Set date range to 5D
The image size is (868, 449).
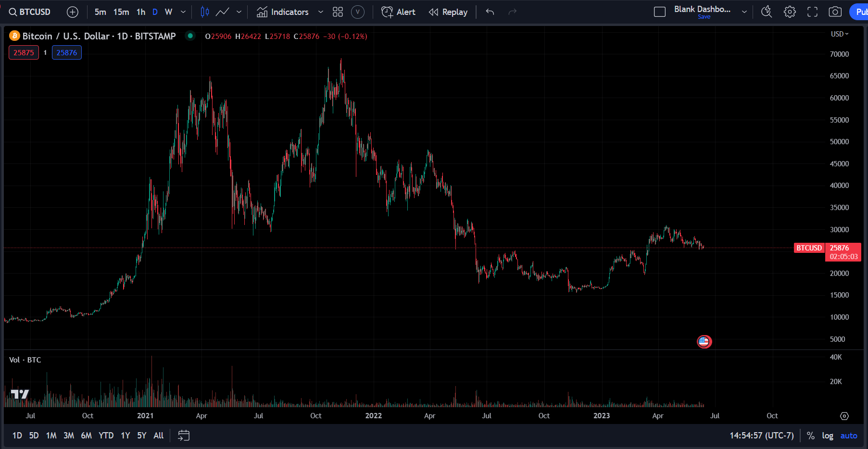coord(34,436)
